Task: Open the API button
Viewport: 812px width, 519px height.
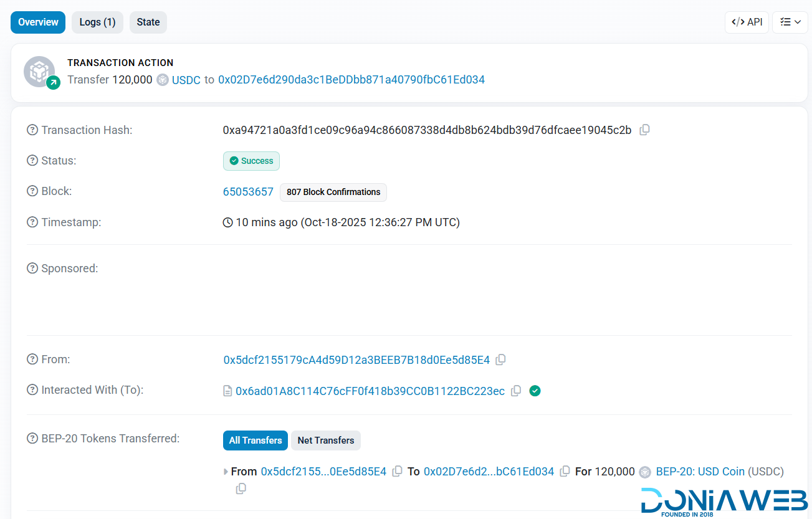Action: pyautogui.click(x=747, y=22)
